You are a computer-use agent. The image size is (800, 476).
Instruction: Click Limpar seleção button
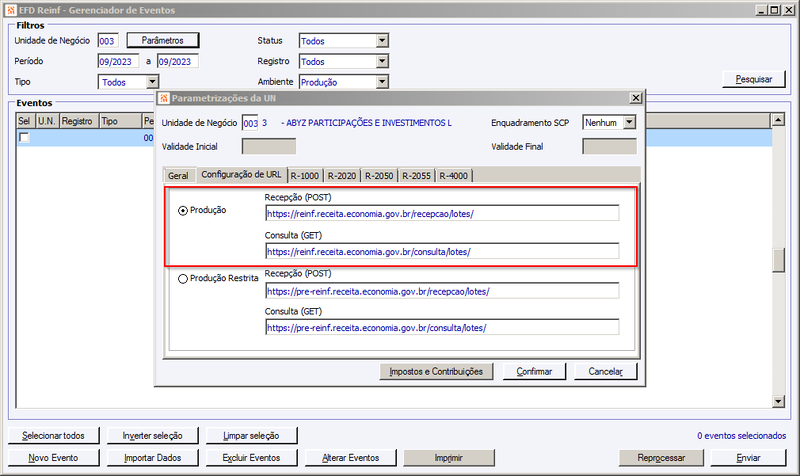coord(252,436)
